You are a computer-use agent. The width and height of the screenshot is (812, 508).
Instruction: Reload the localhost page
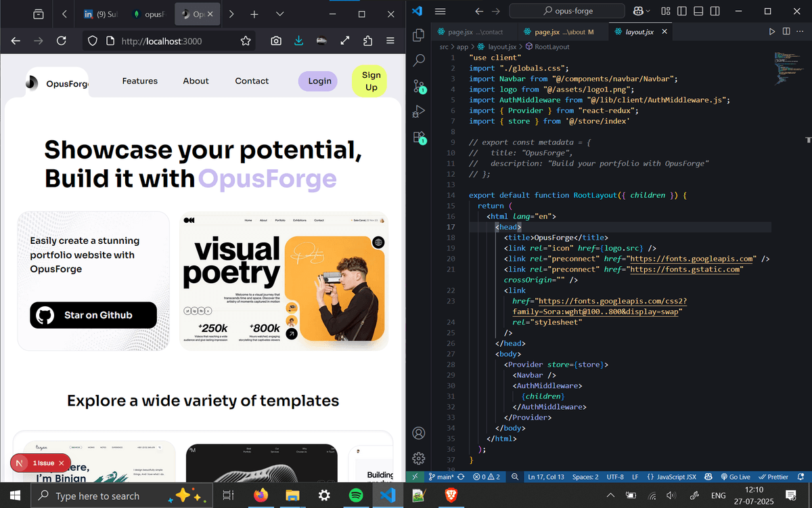(x=61, y=41)
